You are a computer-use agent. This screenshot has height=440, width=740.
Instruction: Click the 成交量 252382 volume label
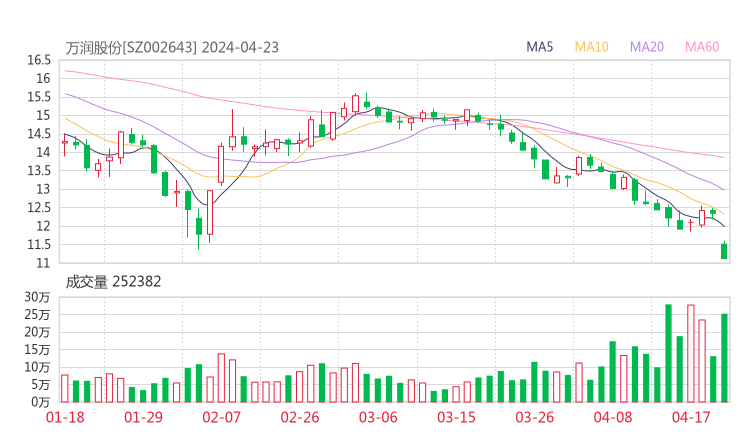pos(113,282)
